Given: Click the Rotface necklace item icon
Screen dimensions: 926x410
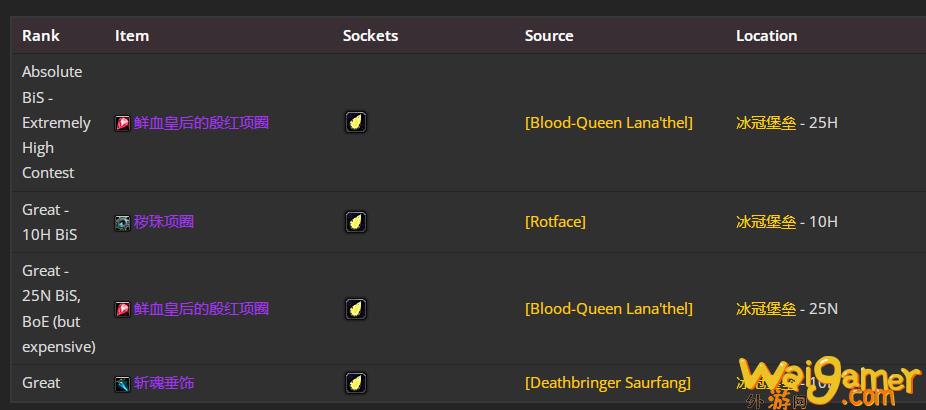Looking at the screenshot, I should (x=122, y=223).
